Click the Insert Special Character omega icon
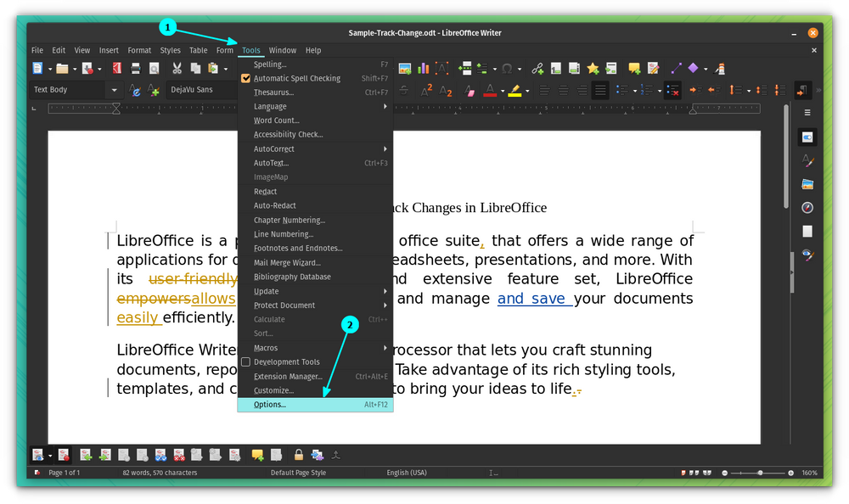This screenshot has width=849, height=504. coord(507,69)
